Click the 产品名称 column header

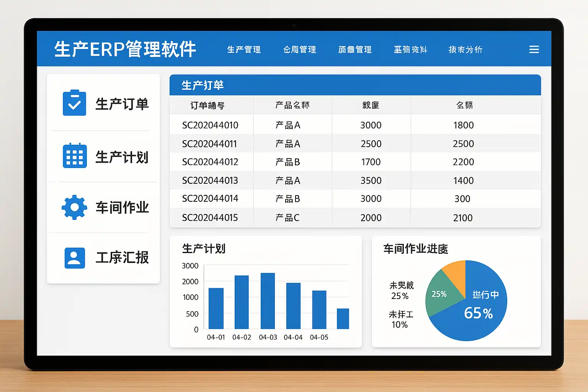click(x=292, y=105)
